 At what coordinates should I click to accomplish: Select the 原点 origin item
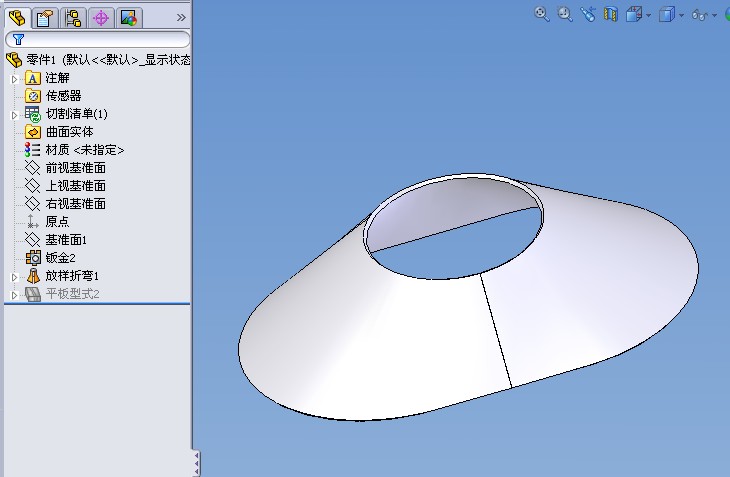pos(47,222)
